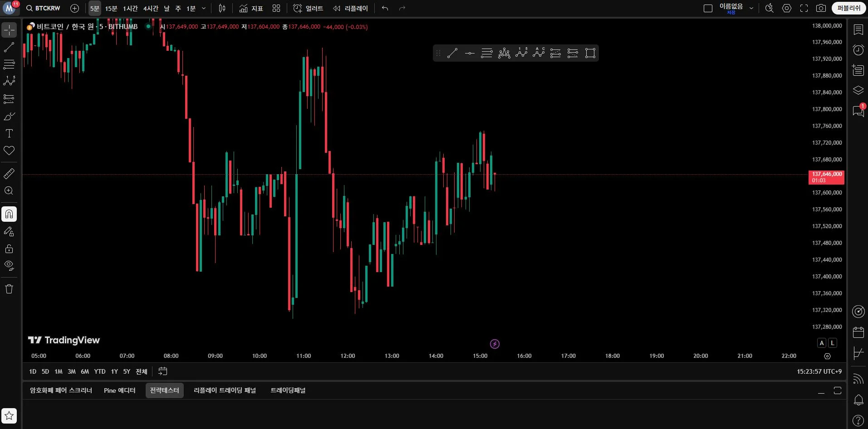Set chart range to YTD

coord(100,371)
